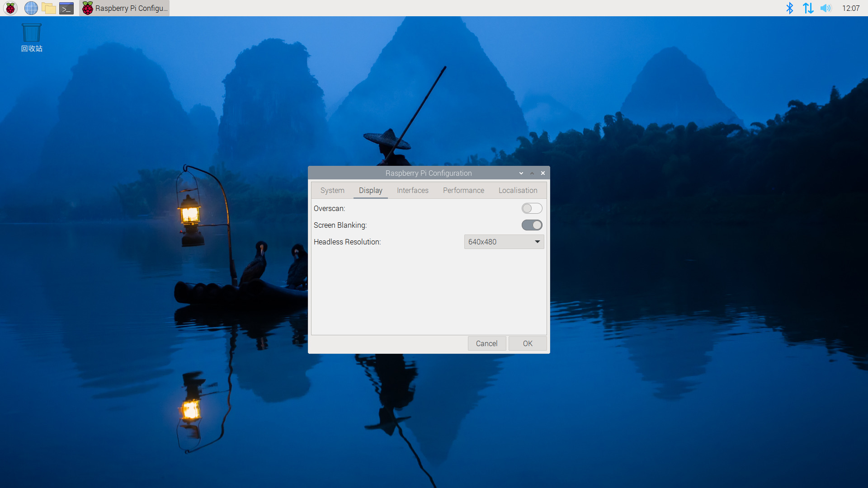Click the clock showing 12:07

click(x=851, y=8)
